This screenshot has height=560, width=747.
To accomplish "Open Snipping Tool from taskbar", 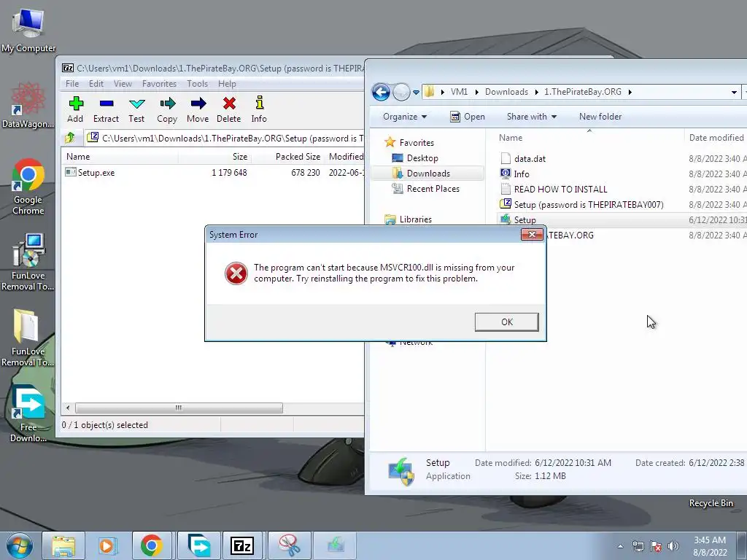I will click(x=289, y=545).
